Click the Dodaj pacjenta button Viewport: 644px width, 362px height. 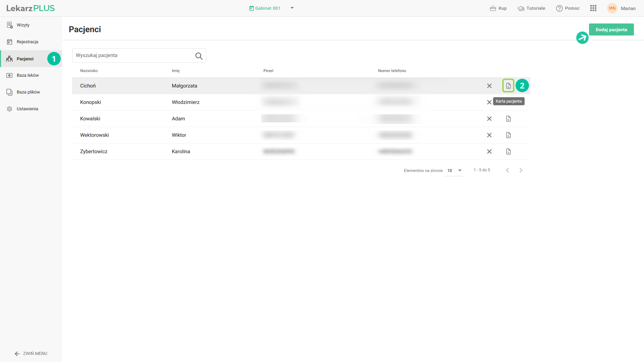pyautogui.click(x=611, y=29)
